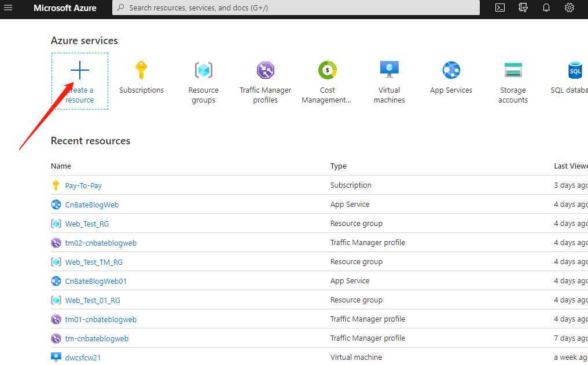Click the resource group icon beside Web_Test_RG

(x=56, y=224)
